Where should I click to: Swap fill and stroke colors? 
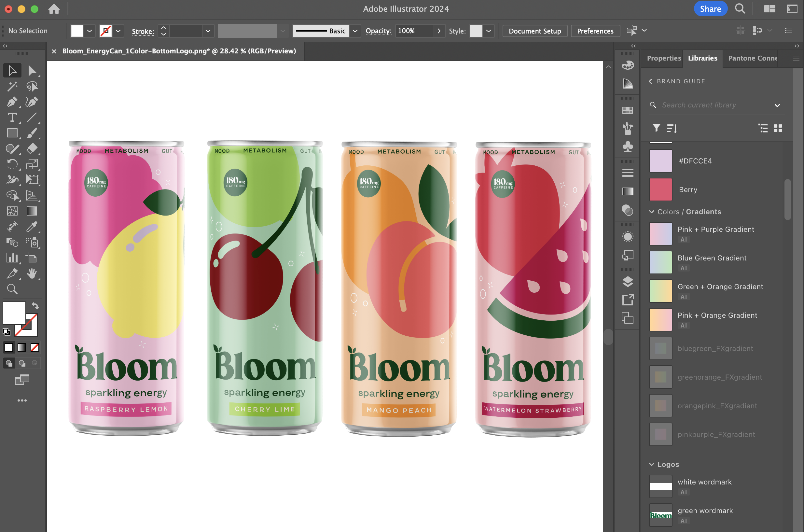[x=35, y=306]
